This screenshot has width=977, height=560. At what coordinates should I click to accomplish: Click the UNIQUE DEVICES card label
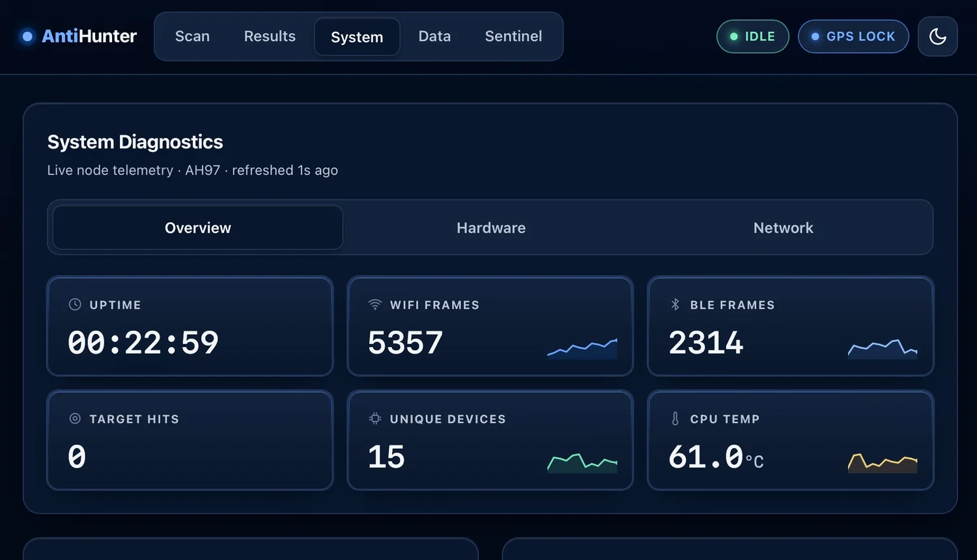point(447,419)
